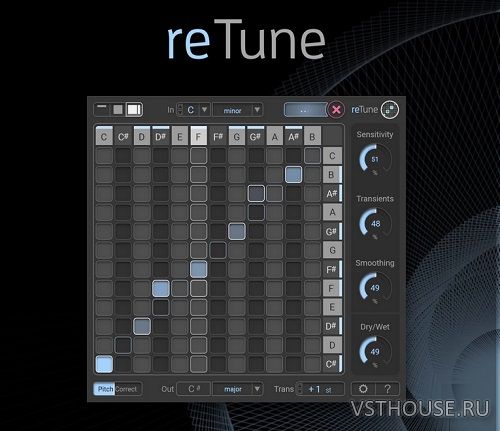This screenshot has width=500, height=431.
Task: Toggle input note C# header
Action: coord(123,136)
